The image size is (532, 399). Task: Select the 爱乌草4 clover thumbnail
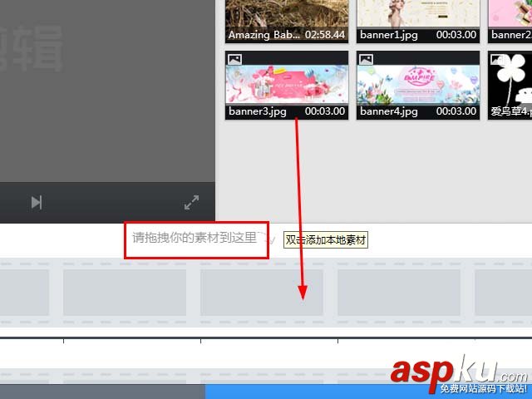coord(510,85)
